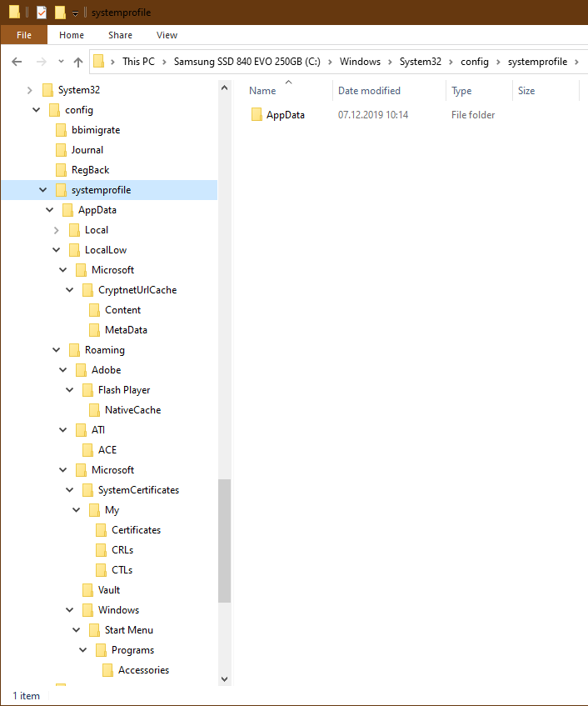Open the dropdown arrow after the systemprofile breadcrumb
Screen dimensions: 588x706
tap(576, 63)
